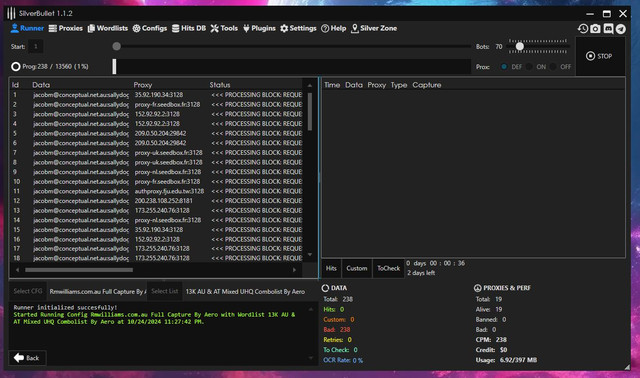Viewport: 640px width, 378px height.
Task: Click the Id column header
Action: (x=16, y=85)
